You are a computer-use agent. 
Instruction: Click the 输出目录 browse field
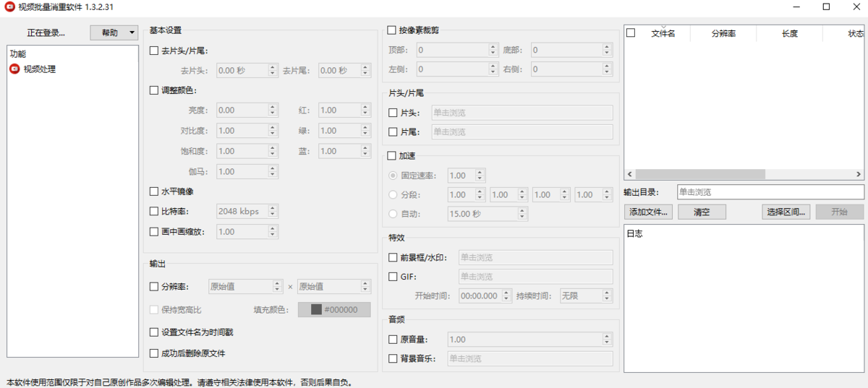(770, 192)
